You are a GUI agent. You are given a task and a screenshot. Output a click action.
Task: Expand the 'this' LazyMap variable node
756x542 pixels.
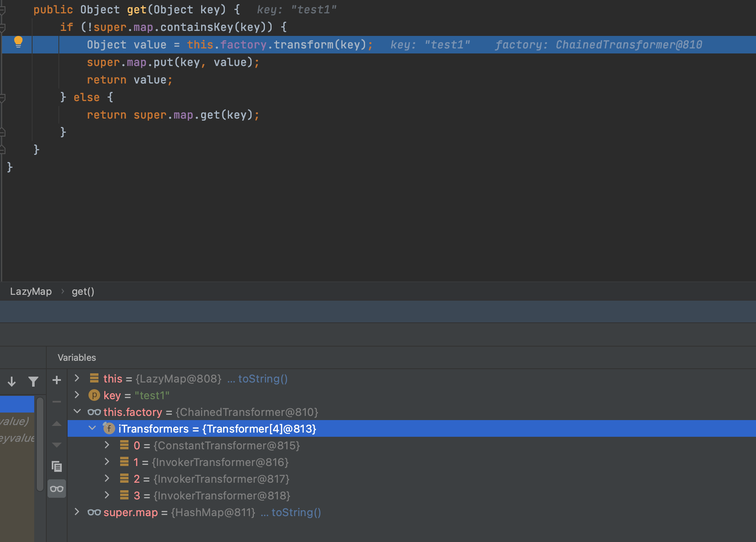[x=77, y=378]
